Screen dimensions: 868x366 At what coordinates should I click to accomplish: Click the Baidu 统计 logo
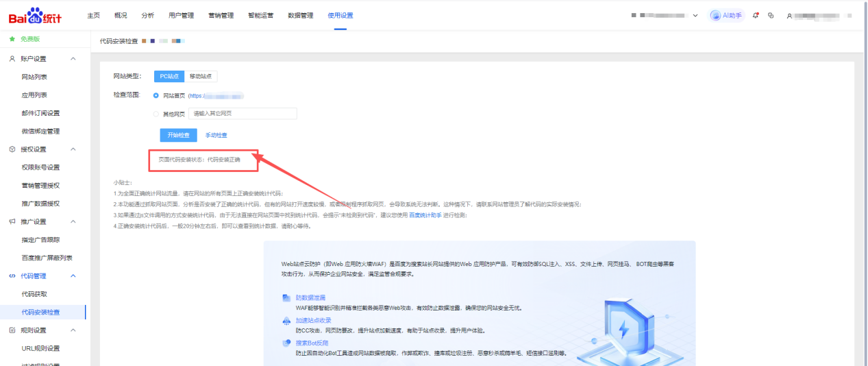click(x=35, y=15)
